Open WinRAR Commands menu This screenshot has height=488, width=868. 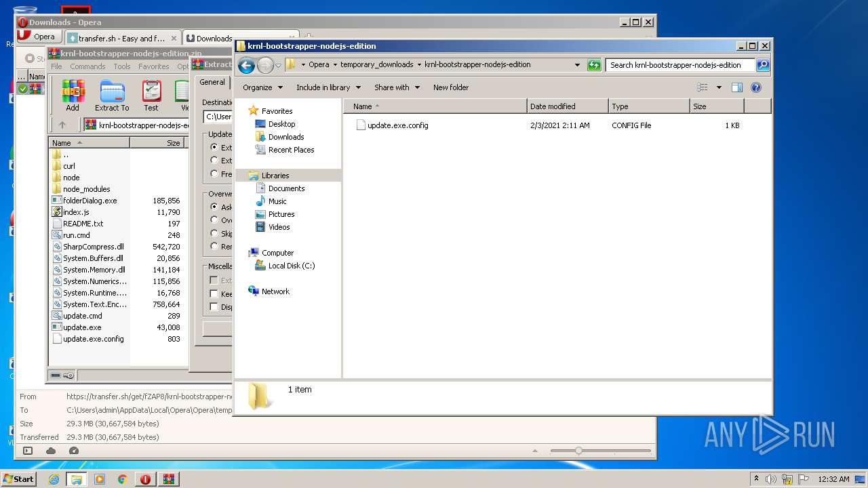(x=87, y=66)
